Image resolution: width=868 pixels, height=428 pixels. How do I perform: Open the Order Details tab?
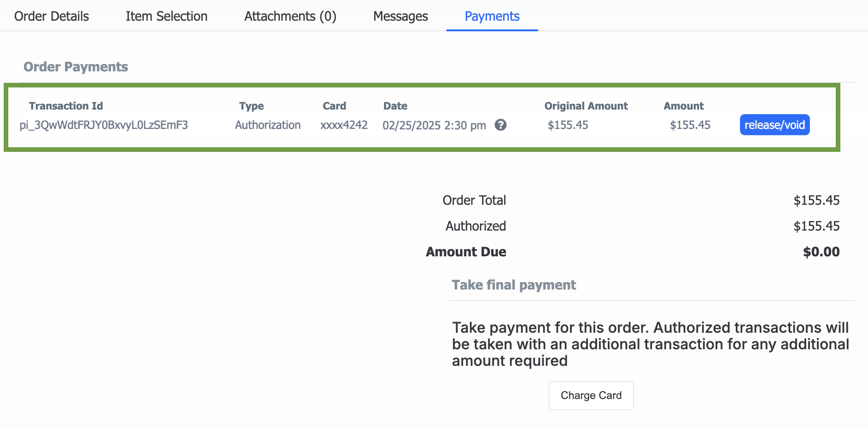(x=52, y=16)
